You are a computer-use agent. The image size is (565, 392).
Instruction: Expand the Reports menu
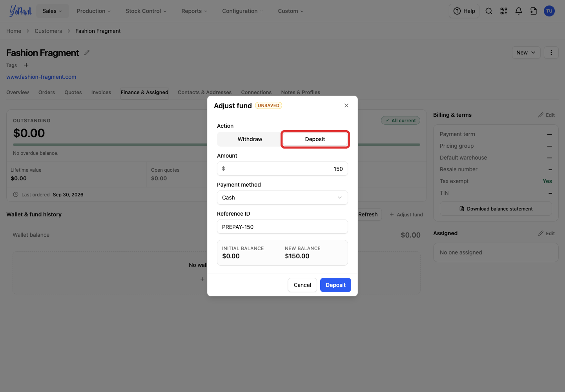tap(194, 11)
